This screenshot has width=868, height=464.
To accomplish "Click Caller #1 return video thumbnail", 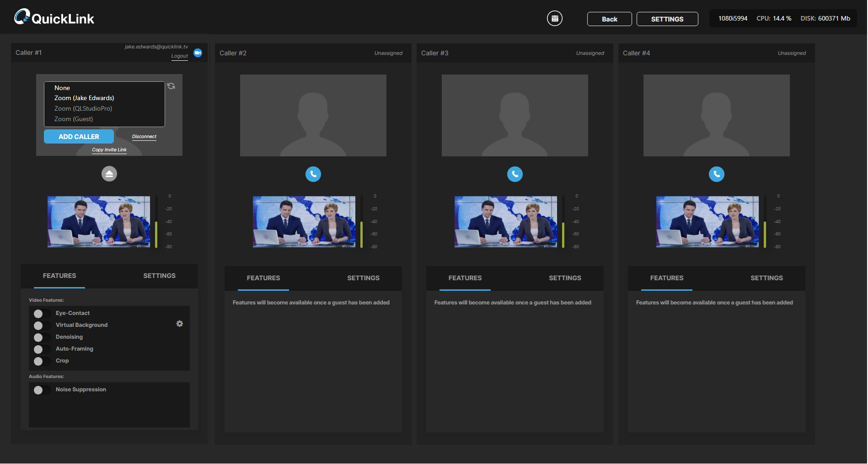I will coord(99,222).
